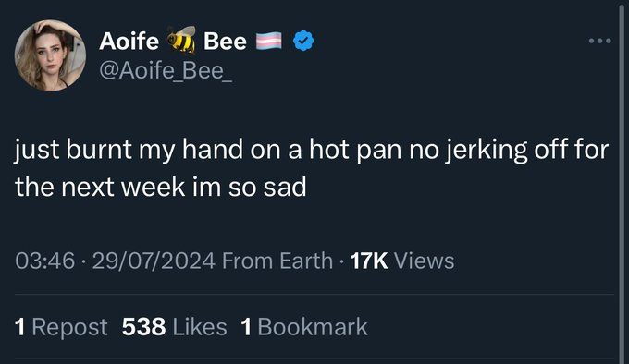Click the number 538 in likes count
This screenshot has height=364, width=629.
point(144,327)
